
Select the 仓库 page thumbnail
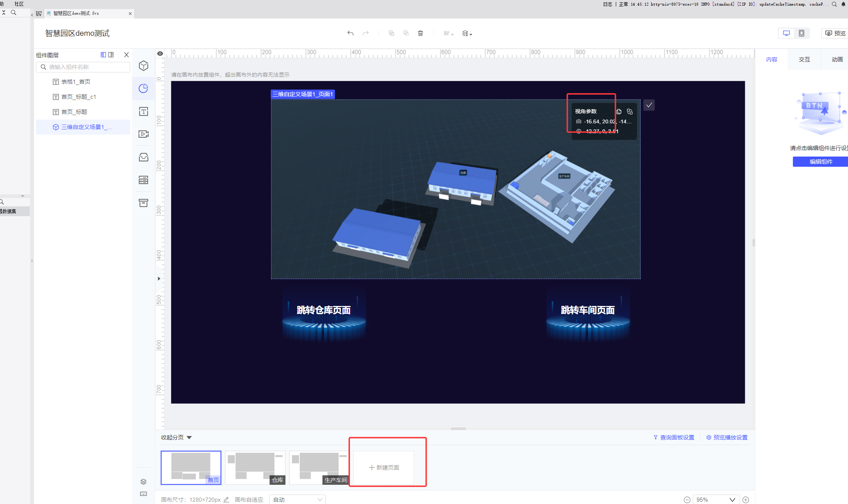(x=255, y=467)
